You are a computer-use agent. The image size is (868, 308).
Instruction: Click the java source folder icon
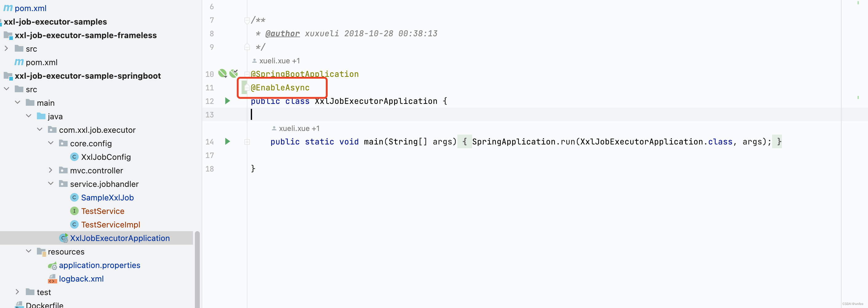tap(41, 116)
